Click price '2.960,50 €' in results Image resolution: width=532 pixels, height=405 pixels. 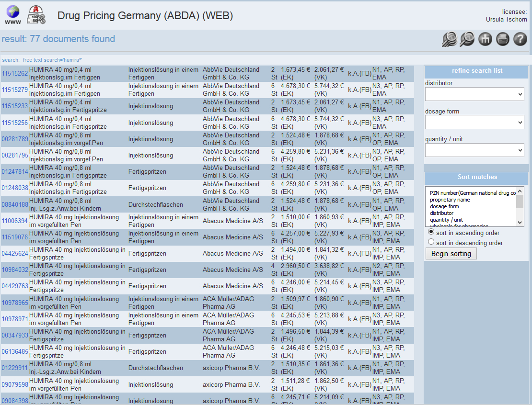point(295,266)
